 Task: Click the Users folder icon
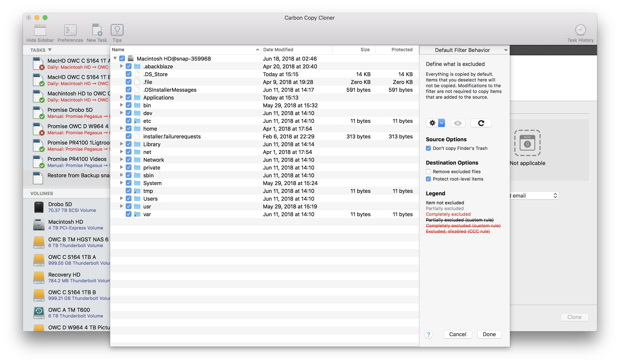137,199
